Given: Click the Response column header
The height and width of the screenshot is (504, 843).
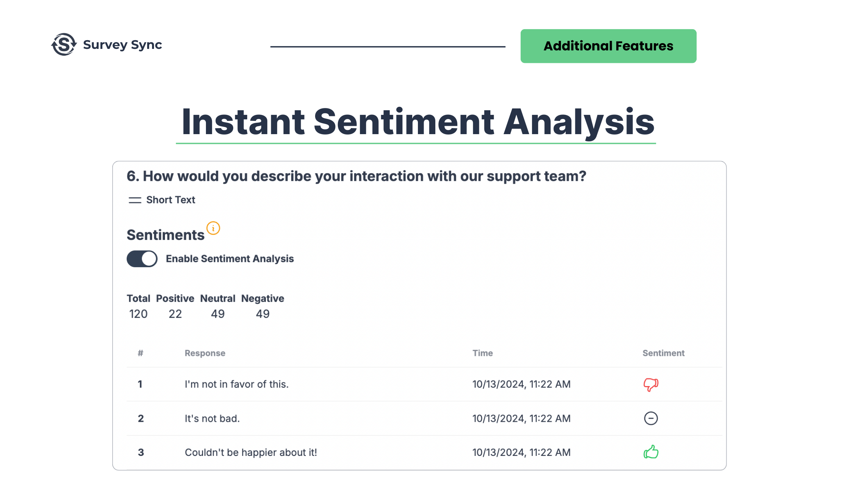Looking at the screenshot, I should pyautogui.click(x=205, y=353).
